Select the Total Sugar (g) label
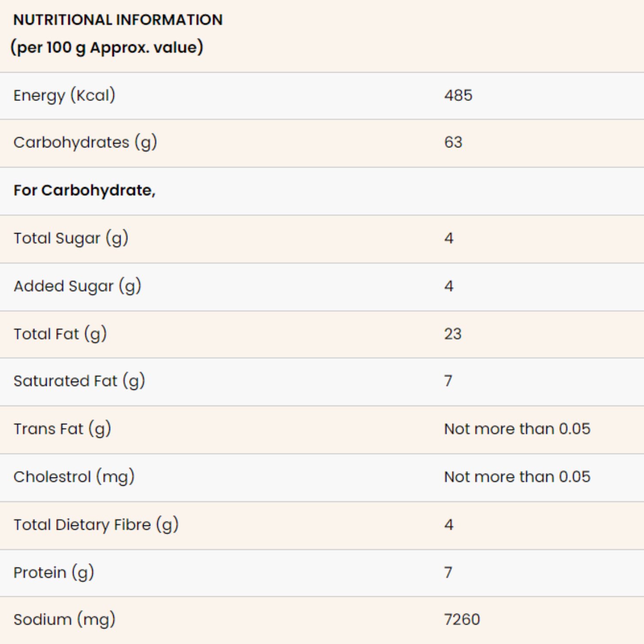 (x=71, y=238)
